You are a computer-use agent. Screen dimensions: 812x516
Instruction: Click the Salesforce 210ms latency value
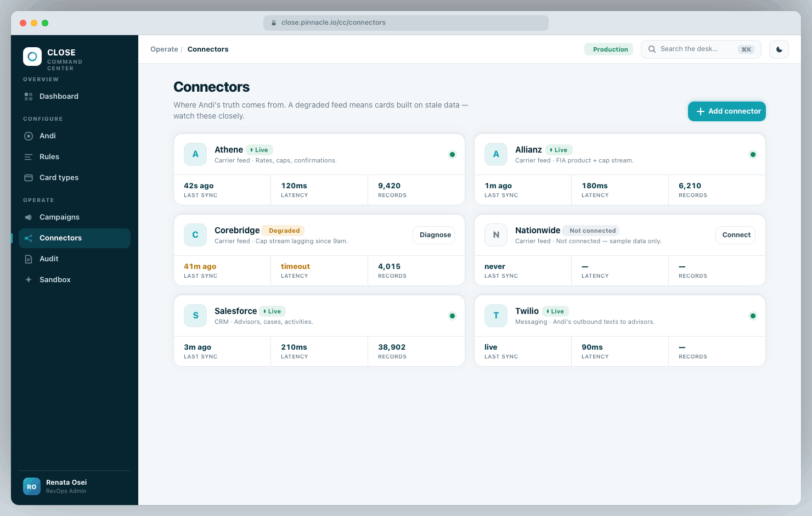(x=294, y=347)
